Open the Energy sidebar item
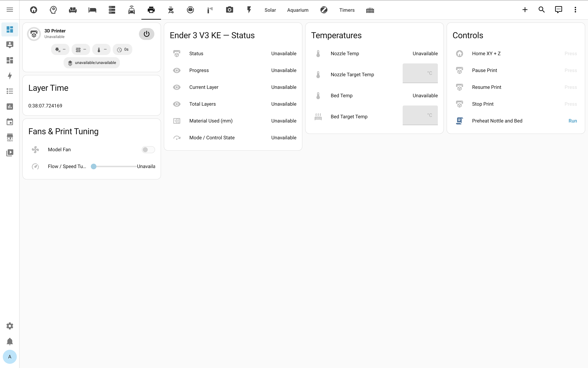 click(x=10, y=76)
